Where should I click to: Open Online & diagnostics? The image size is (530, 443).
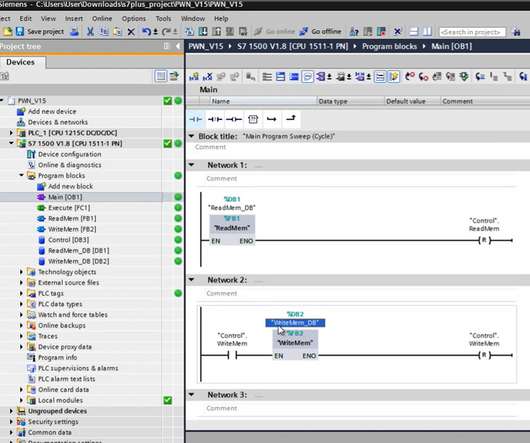pyautogui.click(x=69, y=165)
